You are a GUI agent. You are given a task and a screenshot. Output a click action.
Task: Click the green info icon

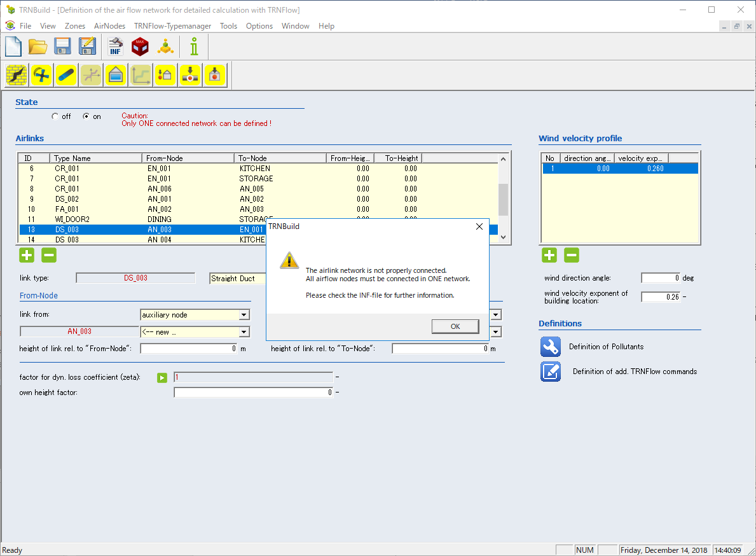tap(194, 47)
